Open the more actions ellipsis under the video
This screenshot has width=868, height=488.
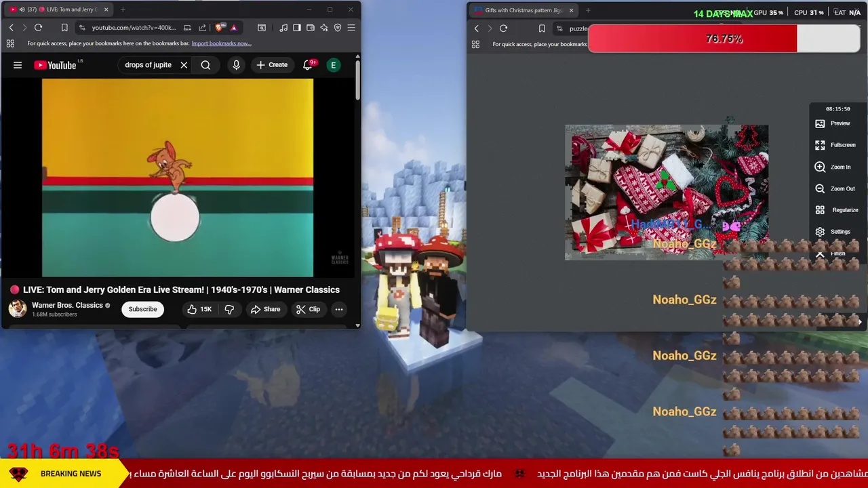pyautogui.click(x=339, y=309)
